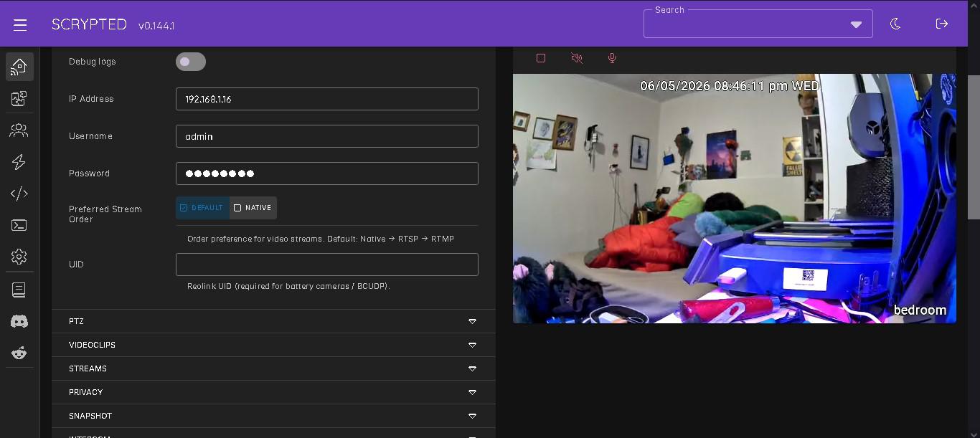Click the Username field
Image resolution: width=980 pixels, height=438 pixels.
click(327, 136)
